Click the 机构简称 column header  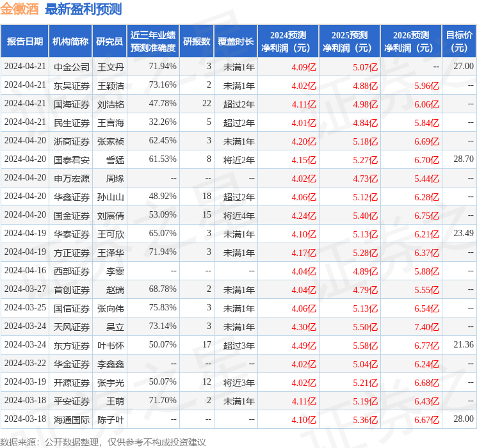[x=70, y=42]
